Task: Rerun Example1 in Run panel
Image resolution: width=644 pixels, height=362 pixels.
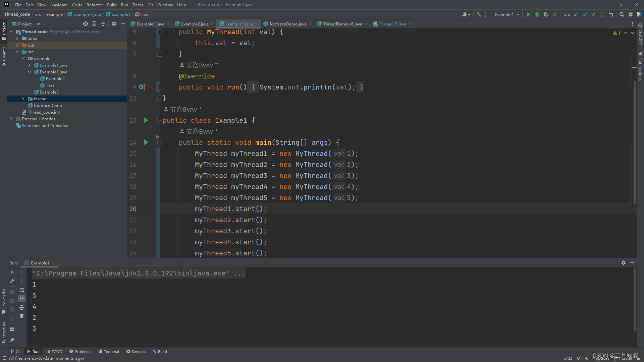Action: pyautogui.click(x=12, y=272)
